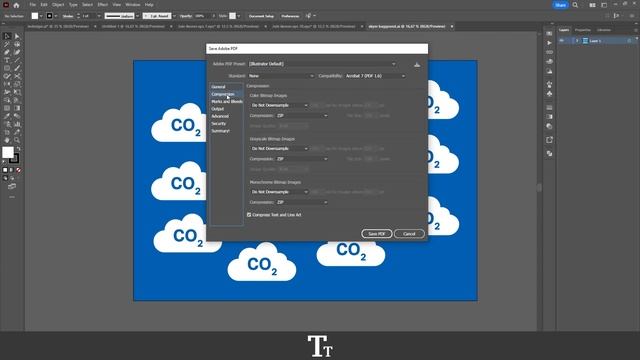
Task: Select General in PDF dialog list
Action: (218, 87)
